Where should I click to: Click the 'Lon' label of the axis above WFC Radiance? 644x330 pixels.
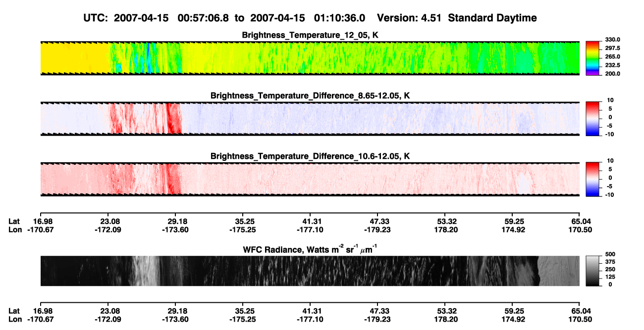15,230
